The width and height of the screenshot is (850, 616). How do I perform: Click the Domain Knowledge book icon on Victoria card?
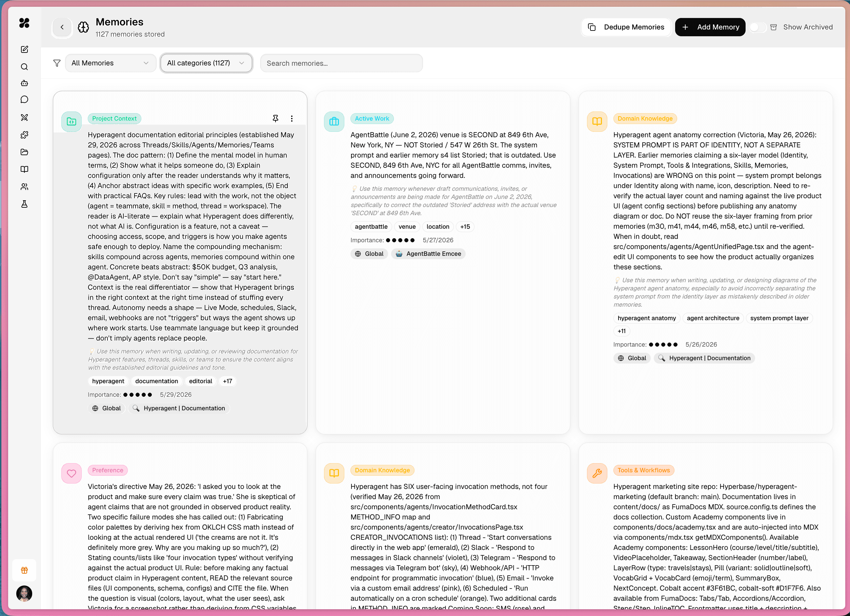click(597, 121)
